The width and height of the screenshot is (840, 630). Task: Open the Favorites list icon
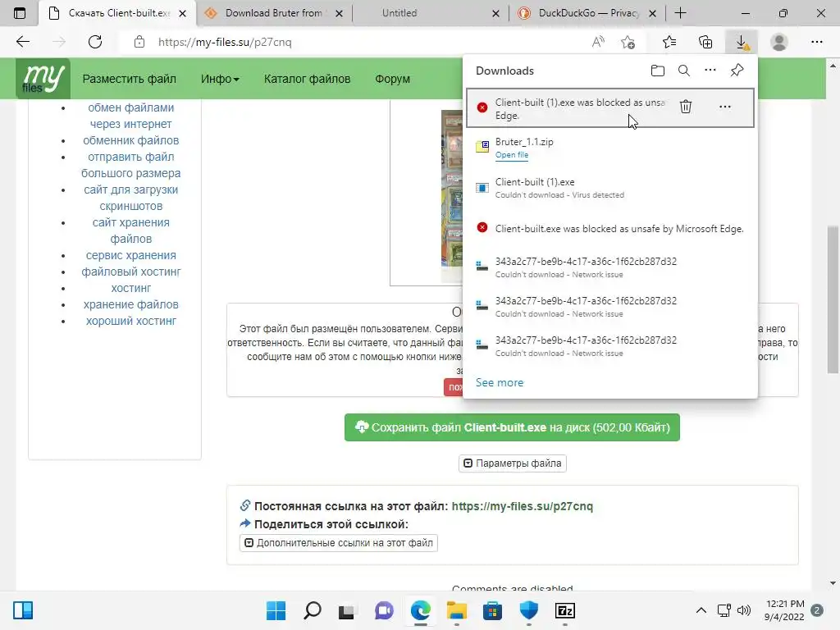tap(669, 43)
